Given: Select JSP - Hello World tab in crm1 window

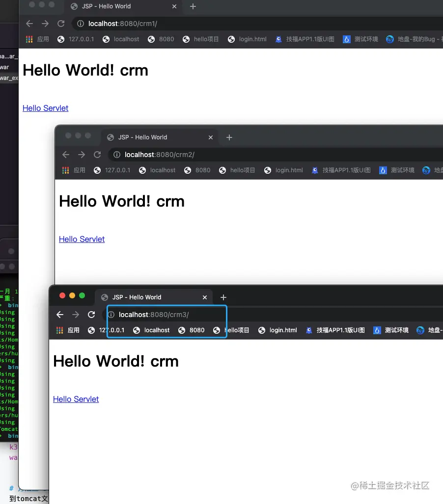Looking at the screenshot, I should tap(124, 6).
